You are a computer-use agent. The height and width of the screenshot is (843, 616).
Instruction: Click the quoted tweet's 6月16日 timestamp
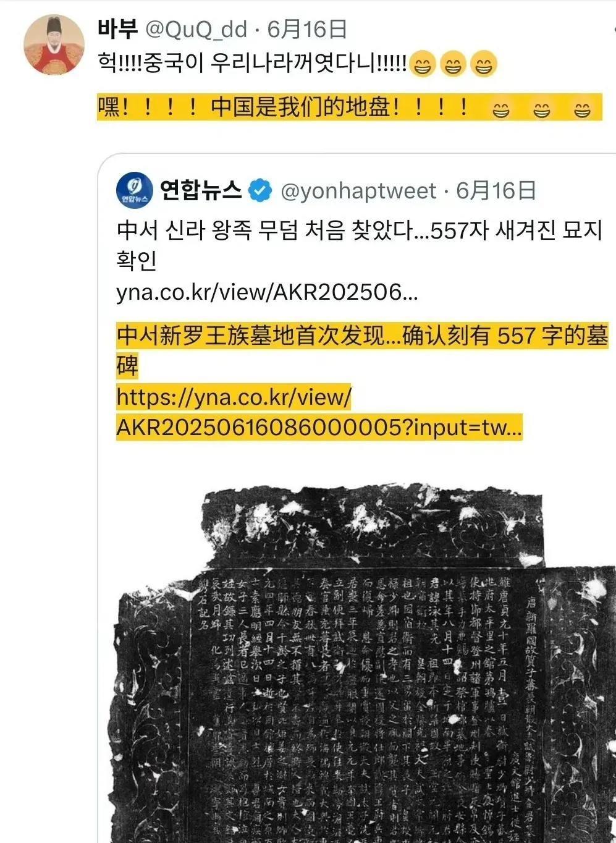[x=496, y=190]
